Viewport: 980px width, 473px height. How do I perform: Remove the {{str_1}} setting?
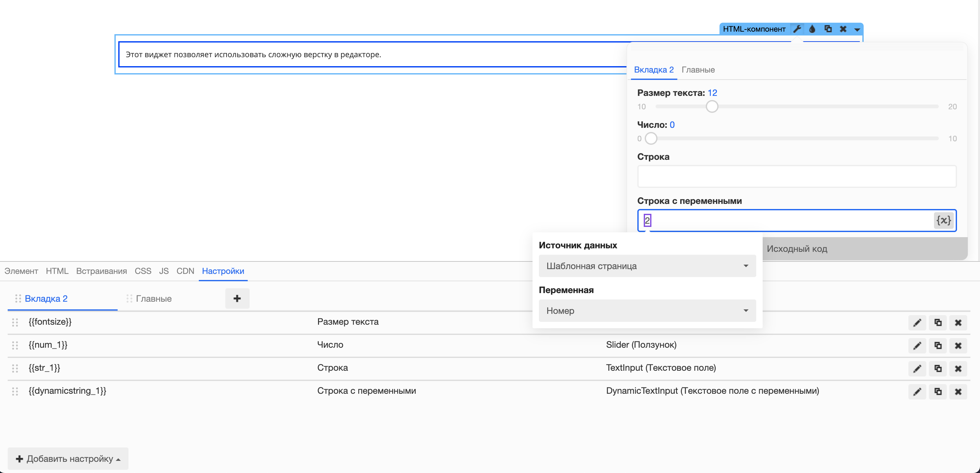point(958,368)
